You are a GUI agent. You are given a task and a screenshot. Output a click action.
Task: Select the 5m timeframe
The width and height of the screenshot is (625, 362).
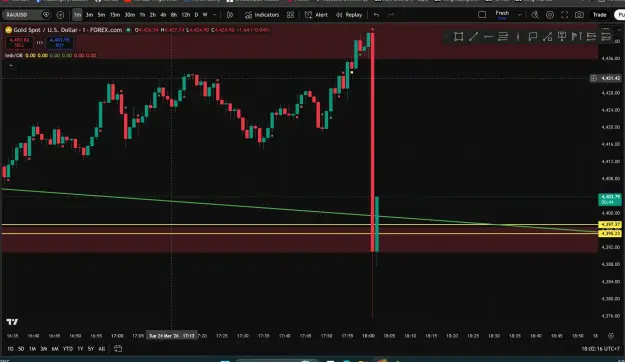tap(101, 15)
